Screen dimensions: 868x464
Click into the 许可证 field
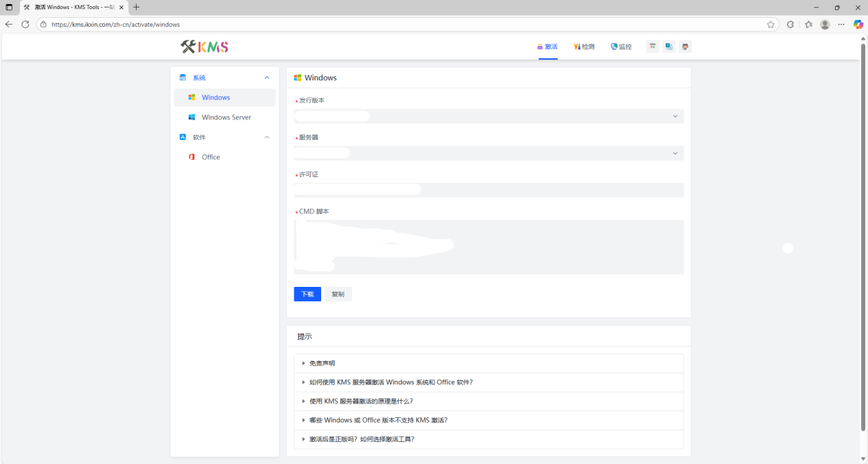[x=489, y=190]
